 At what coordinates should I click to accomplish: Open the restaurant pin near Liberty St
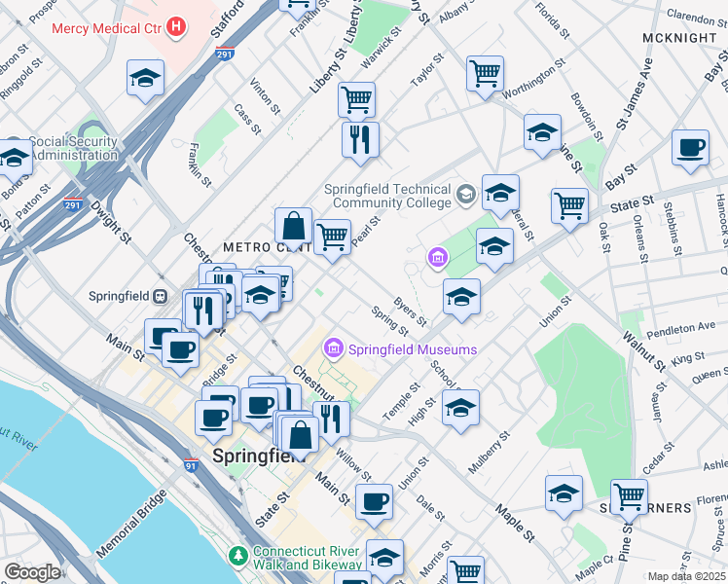click(360, 138)
